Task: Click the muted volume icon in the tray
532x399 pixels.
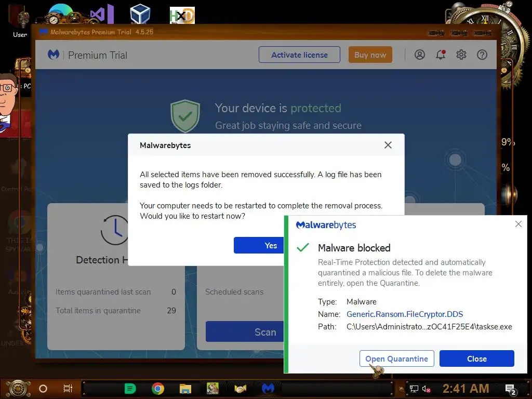Action: [426, 389]
